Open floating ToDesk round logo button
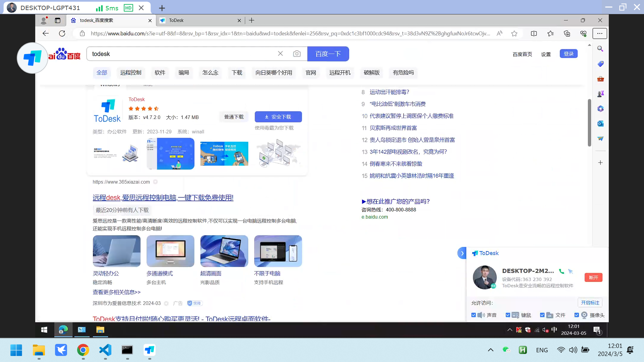Image resolution: width=644 pixels, height=362 pixels. pos(33,58)
